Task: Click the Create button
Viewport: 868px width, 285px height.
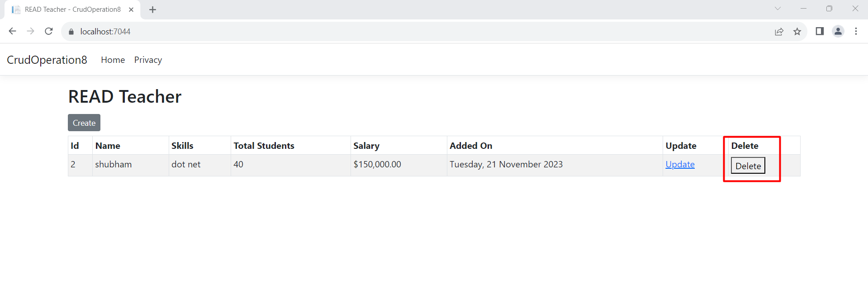Action: pyautogui.click(x=84, y=123)
